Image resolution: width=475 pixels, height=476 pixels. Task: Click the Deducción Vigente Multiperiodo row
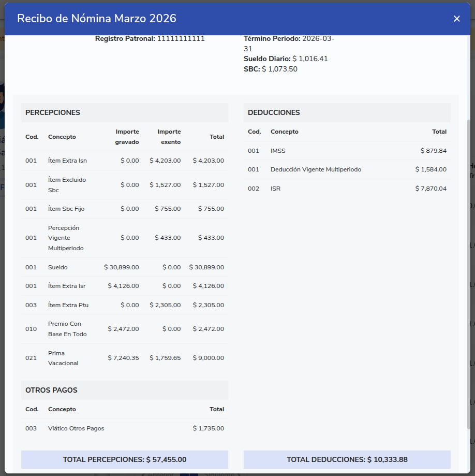click(x=347, y=169)
